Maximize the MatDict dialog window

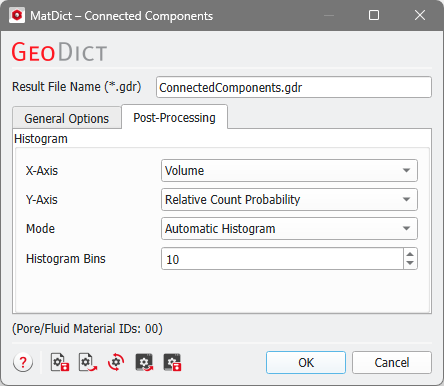pyautogui.click(x=374, y=15)
